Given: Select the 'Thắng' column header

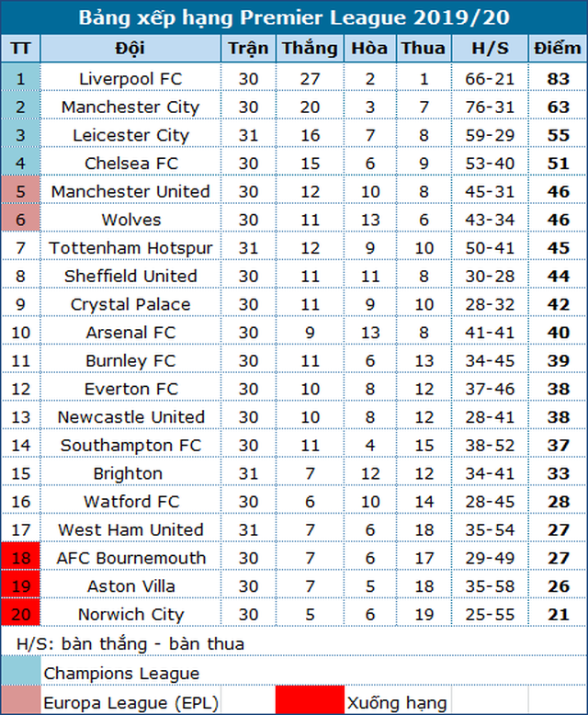Looking at the screenshot, I should (x=310, y=49).
